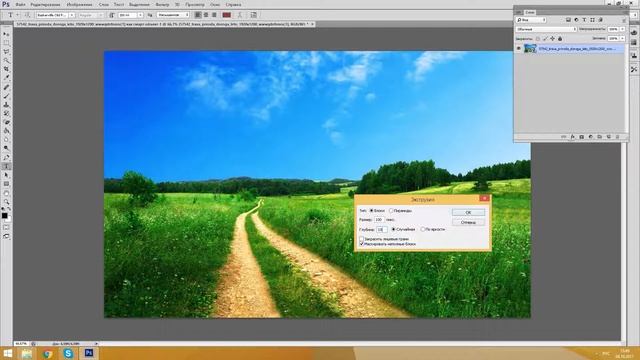Open the Изображение menu
Viewport: 640px width, 360px height.
coord(79,4)
